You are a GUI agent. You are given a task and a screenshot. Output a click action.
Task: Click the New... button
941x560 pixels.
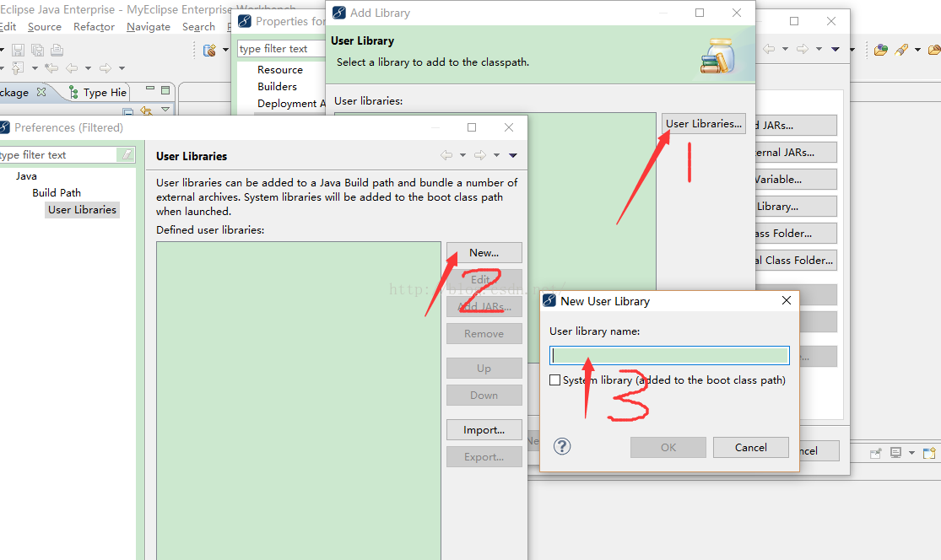[x=484, y=252]
